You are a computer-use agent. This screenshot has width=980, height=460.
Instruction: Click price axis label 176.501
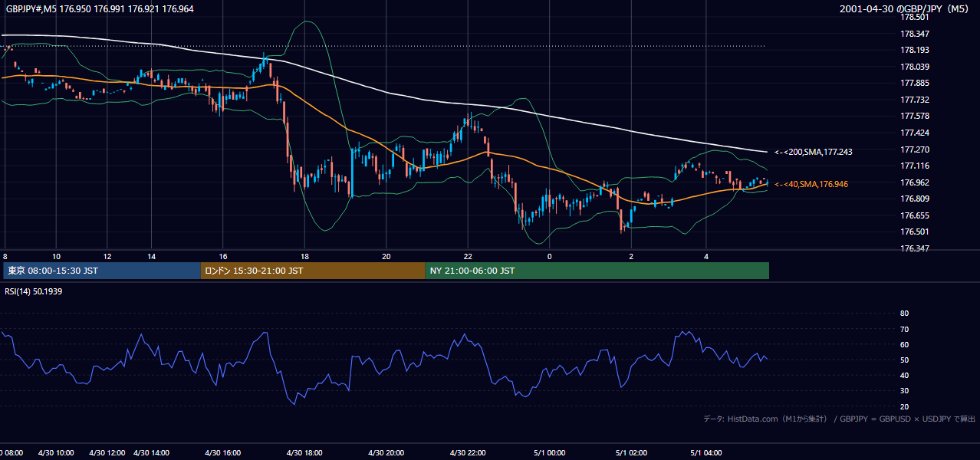pos(914,232)
